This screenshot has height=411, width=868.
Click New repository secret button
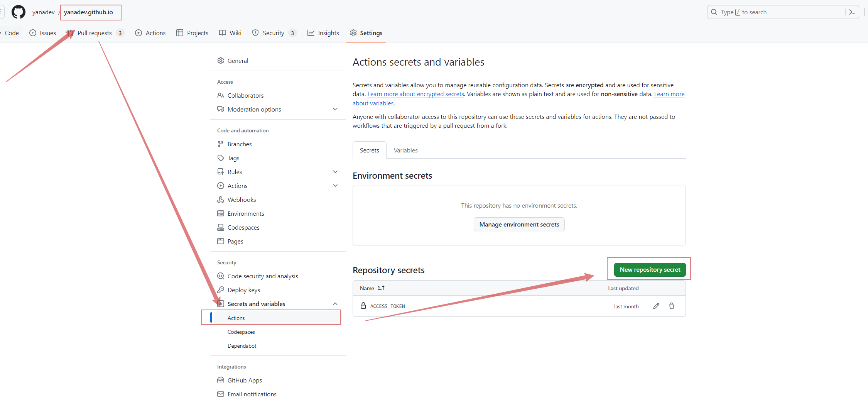650,269
